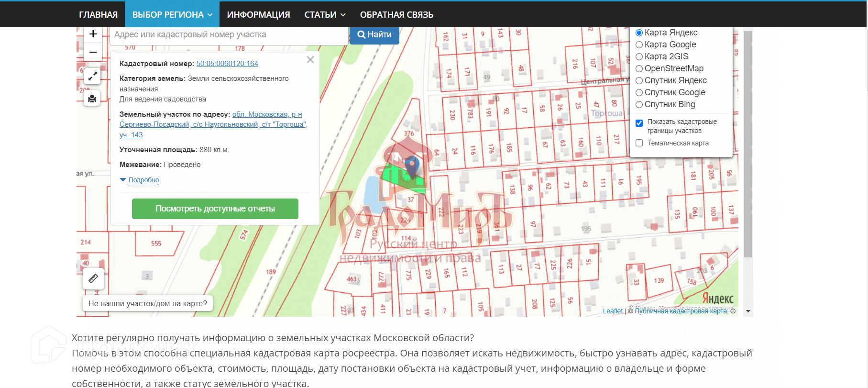
Task: Select Спутник Bing satellite layer
Action: pos(639,104)
